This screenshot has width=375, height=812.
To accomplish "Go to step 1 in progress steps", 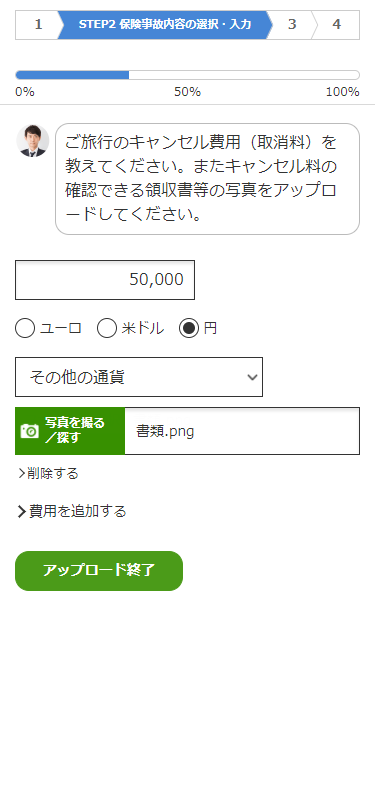I will click(x=37, y=25).
